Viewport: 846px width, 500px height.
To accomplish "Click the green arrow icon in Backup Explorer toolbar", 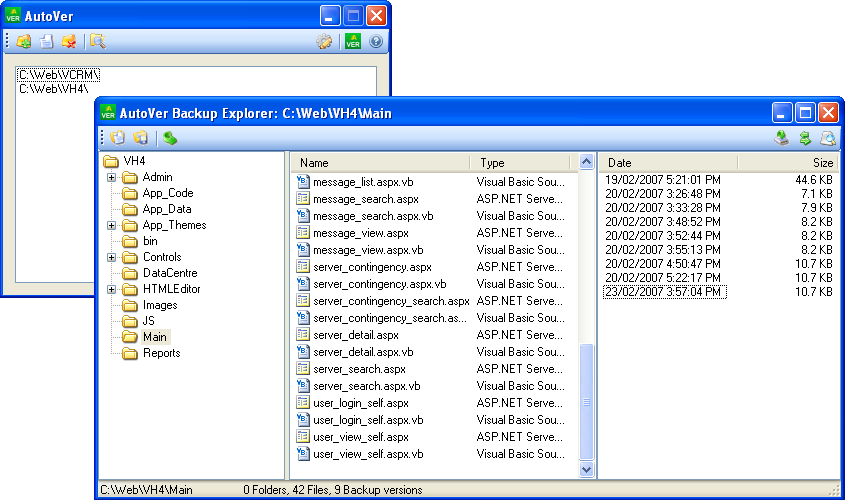I will 170,138.
